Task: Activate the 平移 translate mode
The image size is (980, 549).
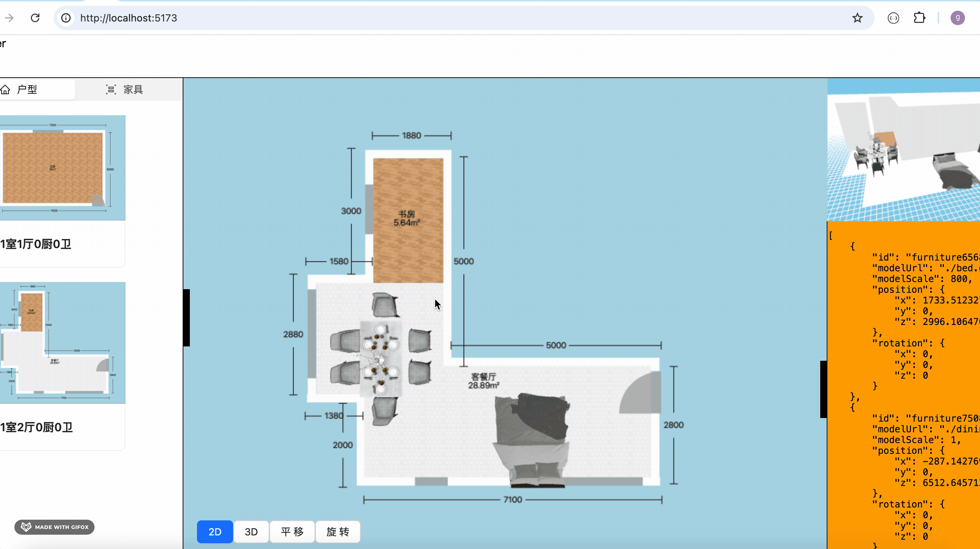Action: pyautogui.click(x=292, y=531)
